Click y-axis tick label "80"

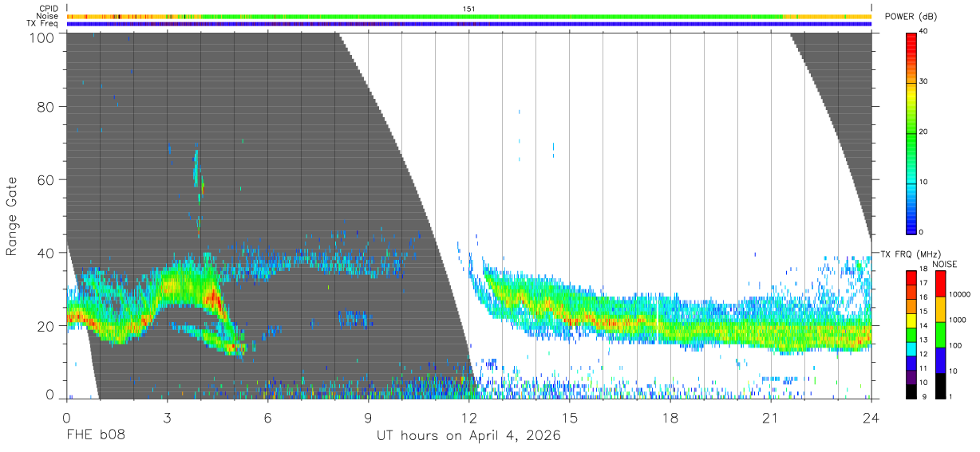pyautogui.click(x=47, y=106)
